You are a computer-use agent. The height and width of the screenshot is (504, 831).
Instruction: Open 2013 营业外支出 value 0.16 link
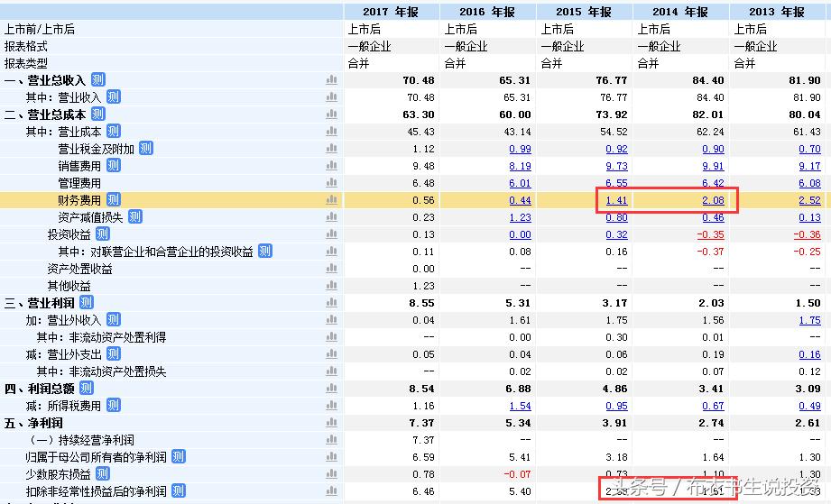[x=810, y=354]
